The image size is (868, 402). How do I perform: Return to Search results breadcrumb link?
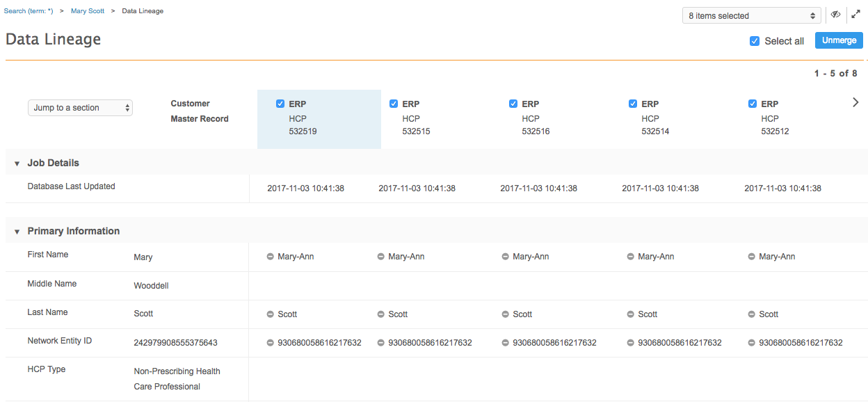(29, 11)
